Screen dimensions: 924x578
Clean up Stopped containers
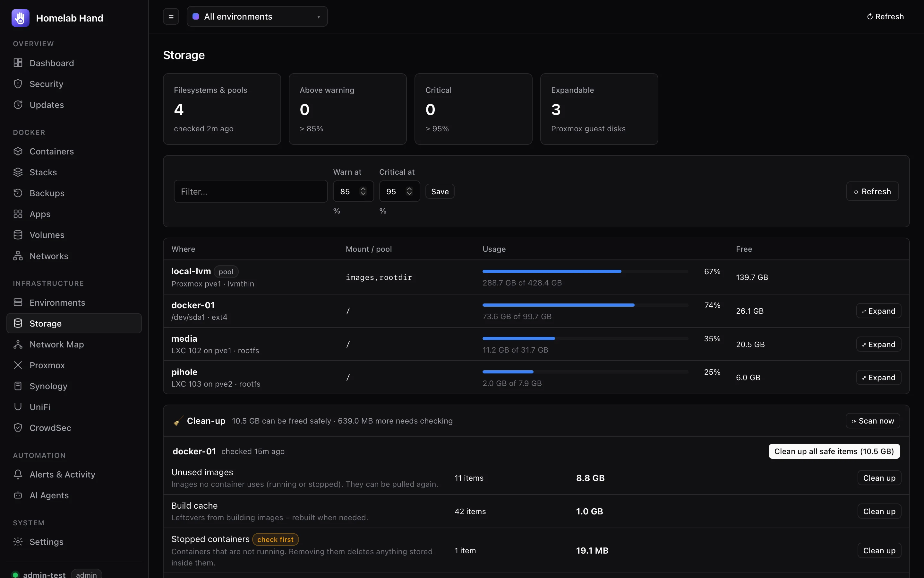pyautogui.click(x=879, y=550)
